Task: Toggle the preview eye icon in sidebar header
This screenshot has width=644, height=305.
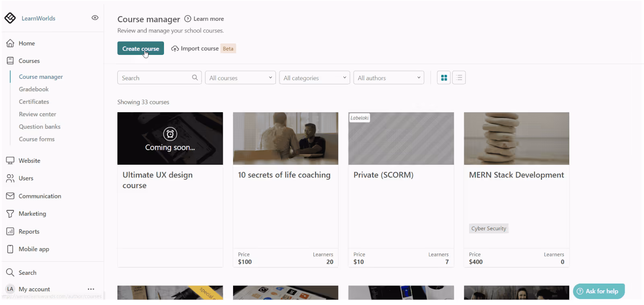Action: coord(95,18)
